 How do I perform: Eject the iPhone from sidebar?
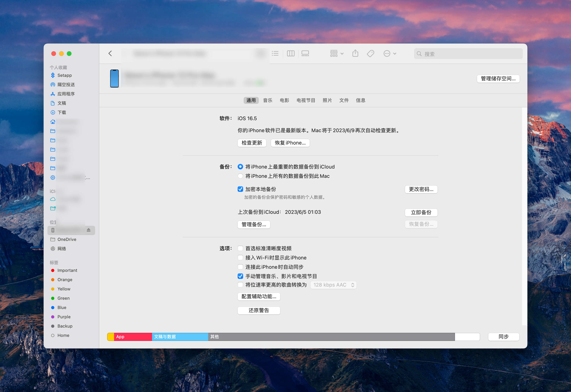[89, 230]
